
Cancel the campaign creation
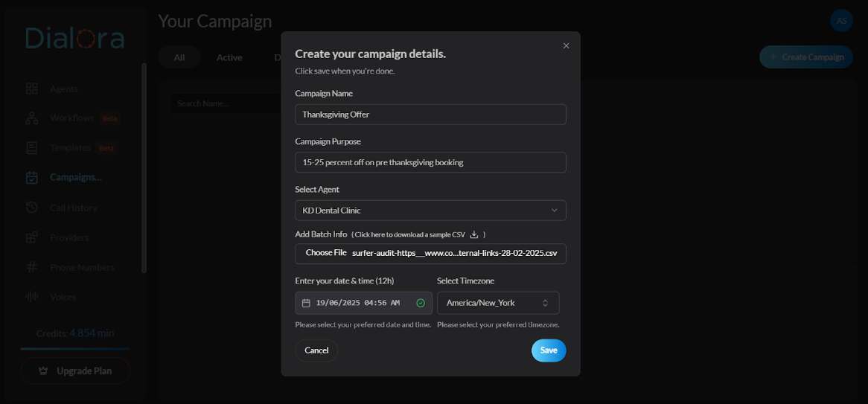[x=316, y=350]
